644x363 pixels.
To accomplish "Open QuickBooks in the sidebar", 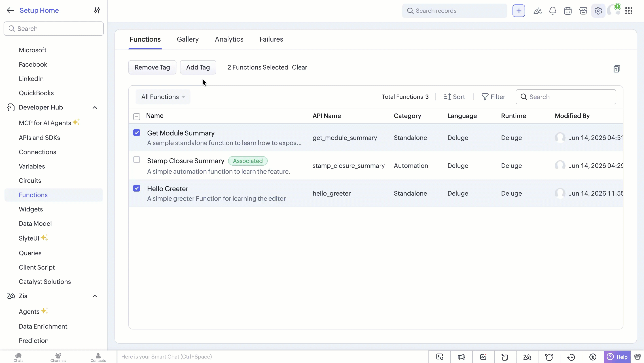I will point(36,93).
